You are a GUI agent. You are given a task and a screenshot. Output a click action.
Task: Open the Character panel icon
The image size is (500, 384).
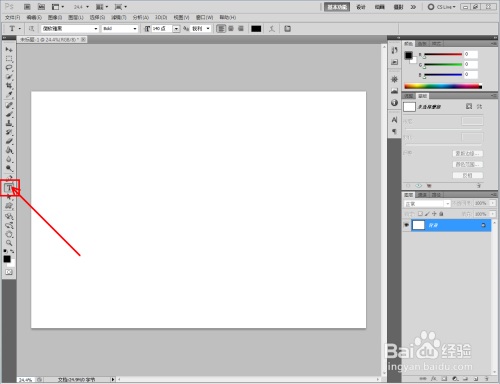click(x=394, y=120)
